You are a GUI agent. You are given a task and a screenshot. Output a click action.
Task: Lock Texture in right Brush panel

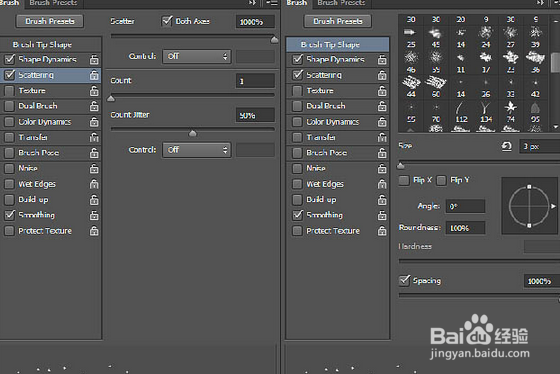coord(382,91)
